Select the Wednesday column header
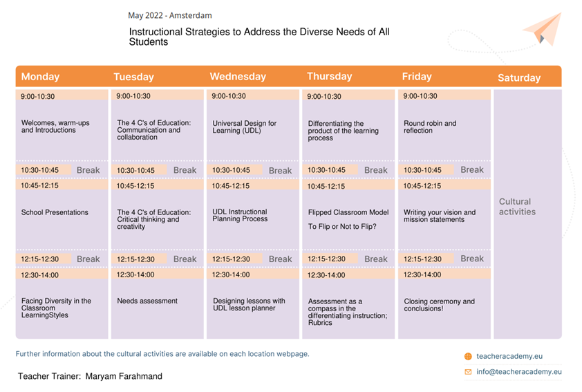Image resolution: width=582 pixels, height=392 pixels. click(238, 77)
